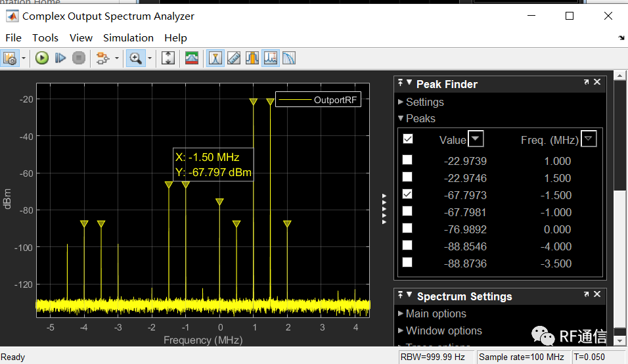Check the peak at 0.000 MHz
Viewport: 628px width, 364px height.
407,228
